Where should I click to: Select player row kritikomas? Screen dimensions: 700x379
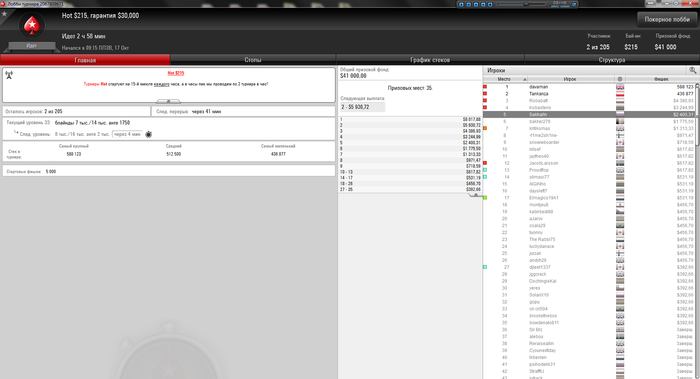(x=589, y=129)
